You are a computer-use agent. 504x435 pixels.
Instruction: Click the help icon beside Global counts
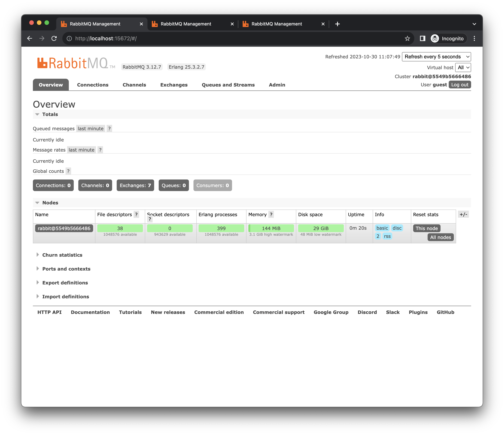68,171
